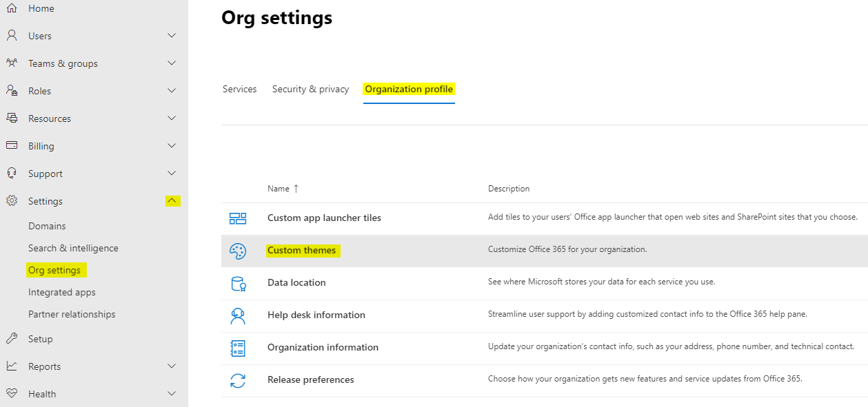This screenshot has height=407, width=868.
Task: Click the Organization information card icon
Action: (x=238, y=347)
